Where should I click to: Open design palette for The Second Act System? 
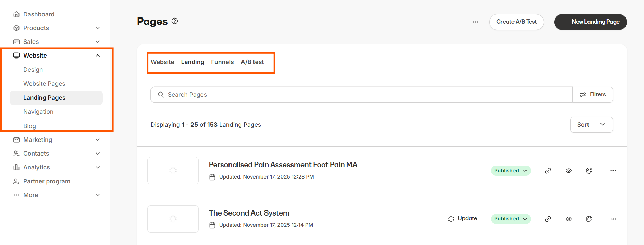(589, 219)
